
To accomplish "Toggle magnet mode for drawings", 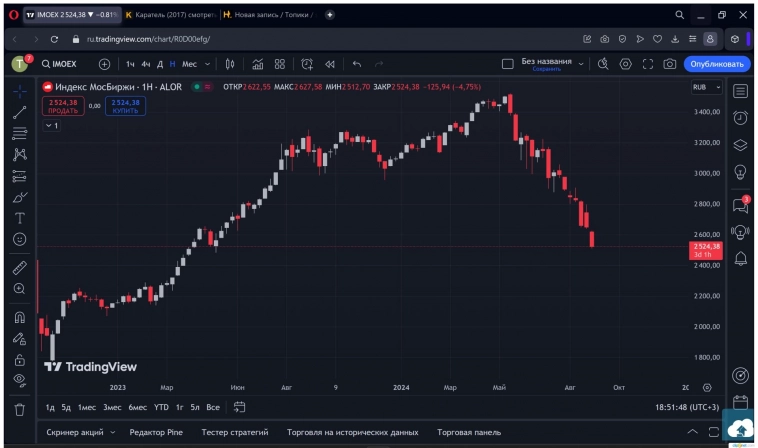I will point(20,317).
